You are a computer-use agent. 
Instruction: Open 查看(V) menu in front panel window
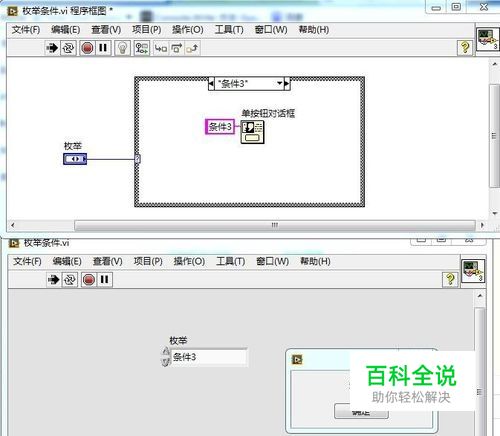point(107,261)
